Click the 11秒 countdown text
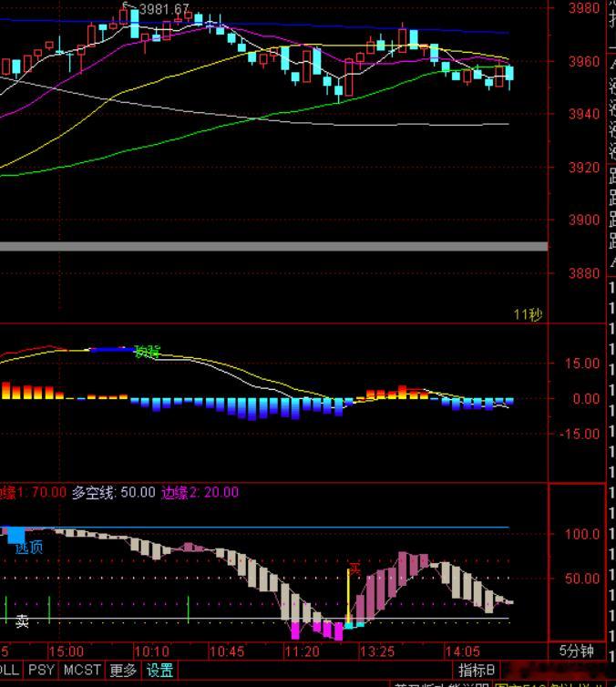The height and width of the screenshot is (687, 616). click(528, 314)
